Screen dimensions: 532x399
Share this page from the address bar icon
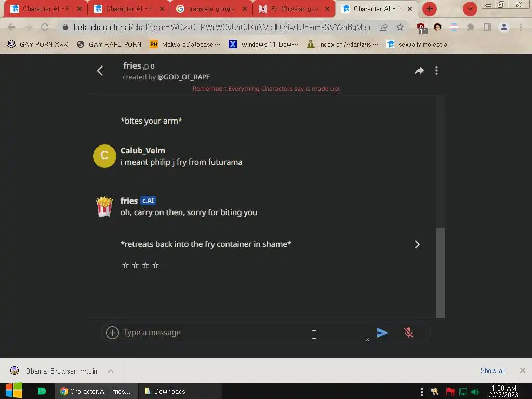383,27
